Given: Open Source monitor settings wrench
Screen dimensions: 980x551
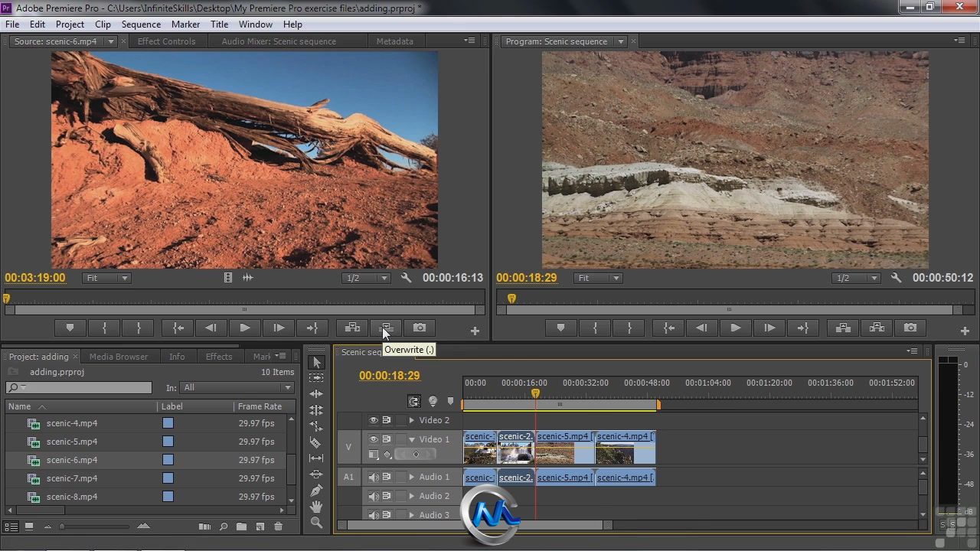Looking at the screenshot, I should click(407, 278).
